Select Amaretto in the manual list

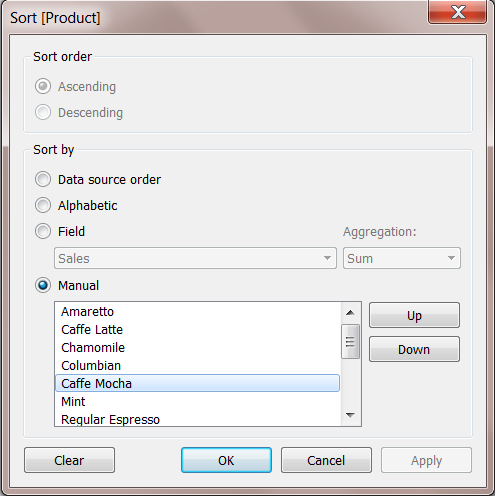click(x=198, y=312)
